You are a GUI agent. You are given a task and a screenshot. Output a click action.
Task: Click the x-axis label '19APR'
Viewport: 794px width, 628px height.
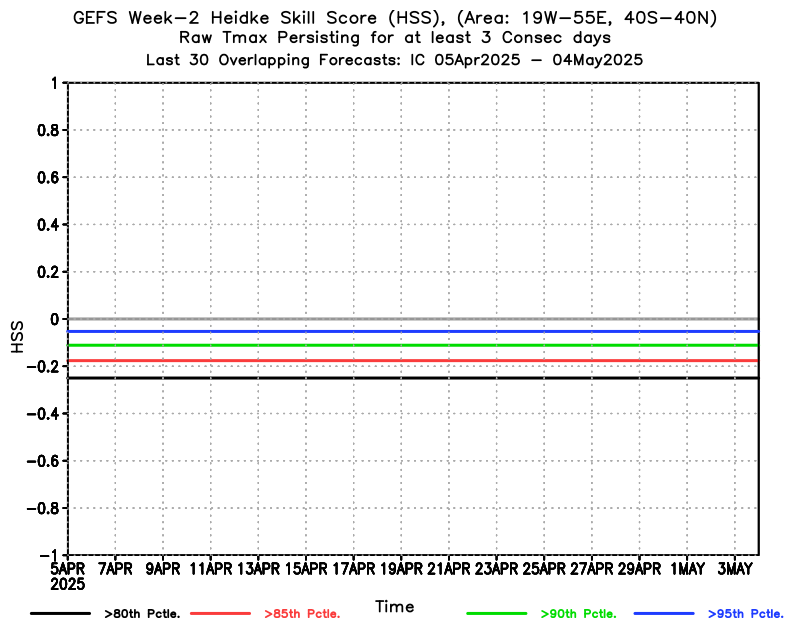coord(401,569)
